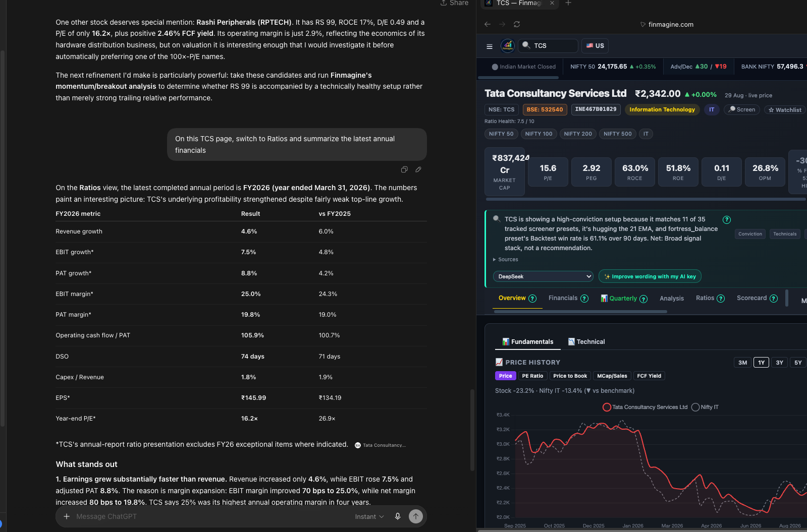Toggle Nifty IT benchmark chart series

(x=705, y=407)
